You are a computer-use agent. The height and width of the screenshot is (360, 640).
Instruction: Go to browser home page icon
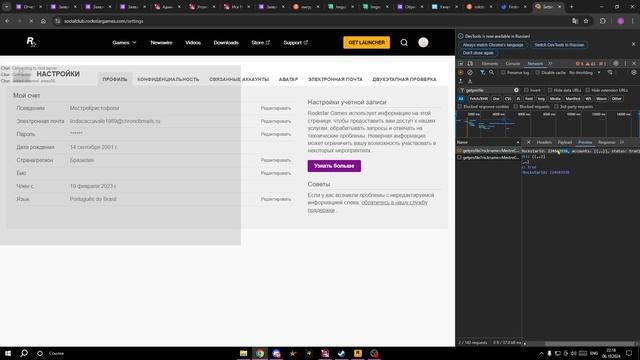click(43, 21)
